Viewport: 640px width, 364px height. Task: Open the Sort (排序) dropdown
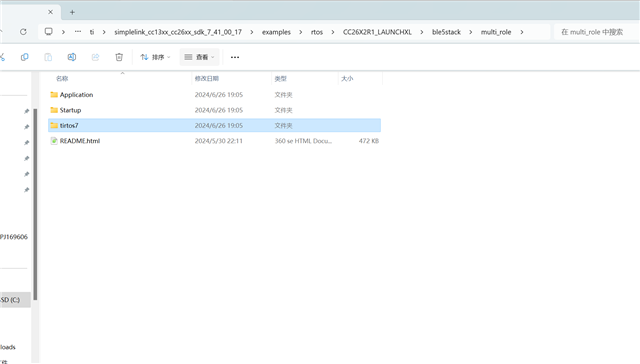(155, 57)
